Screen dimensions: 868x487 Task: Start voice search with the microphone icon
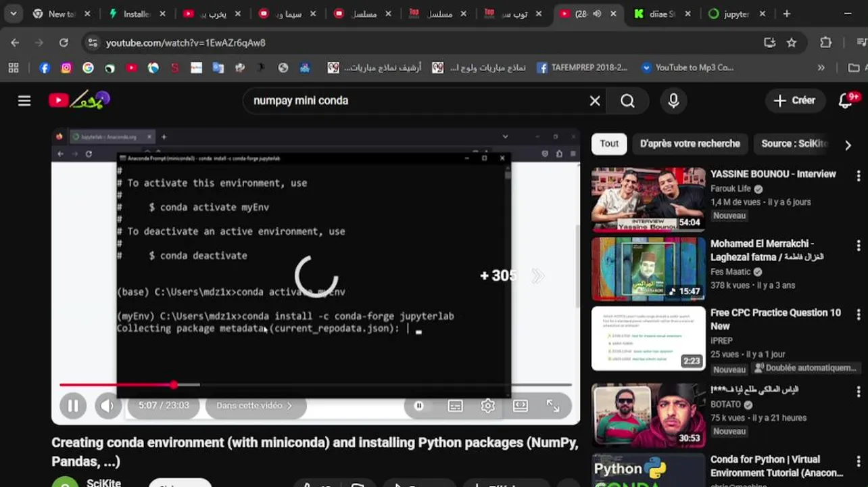(673, 101)
